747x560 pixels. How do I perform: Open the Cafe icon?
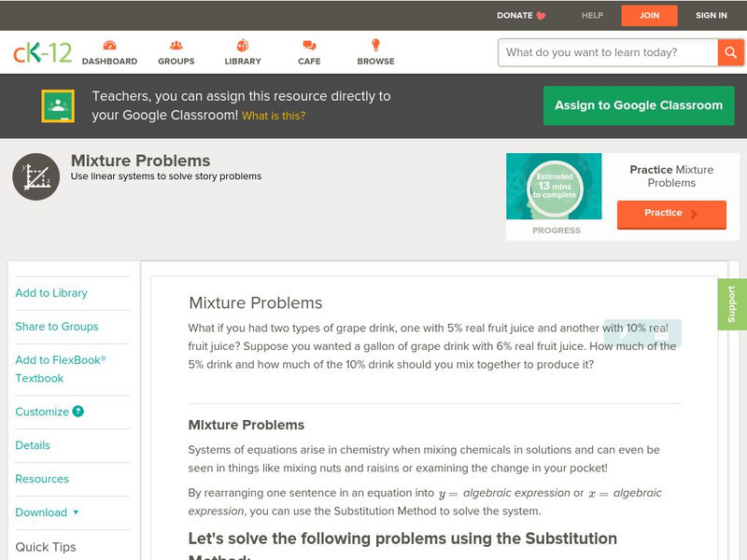pos(308,44)
